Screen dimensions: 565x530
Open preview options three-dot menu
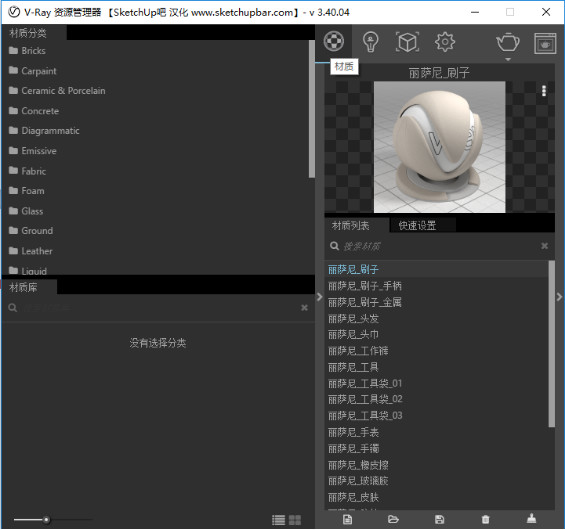[544, 91]
